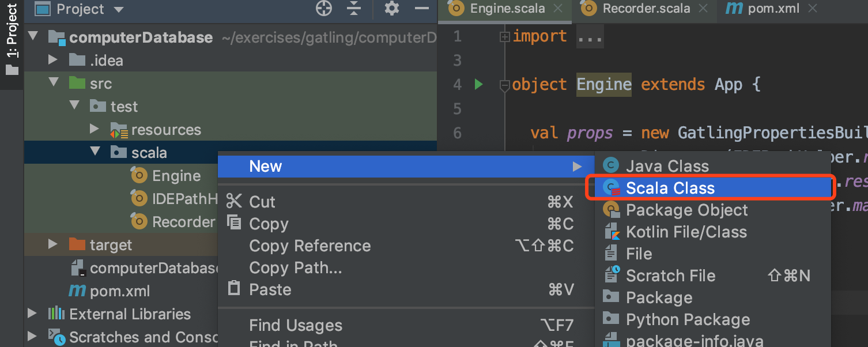
Task: Close the Engine.scala tab
Action: click(x=557, y=9)
